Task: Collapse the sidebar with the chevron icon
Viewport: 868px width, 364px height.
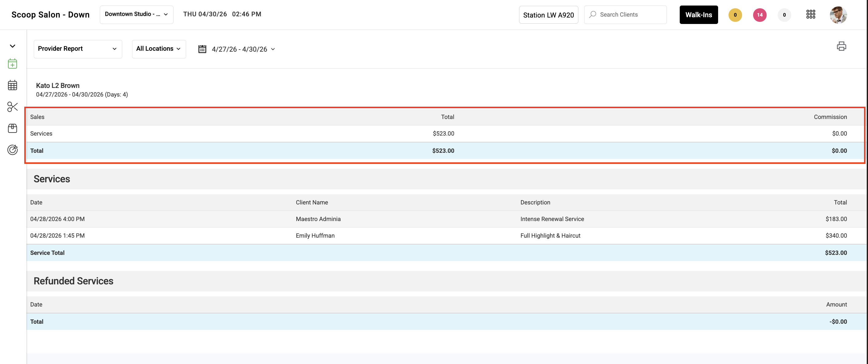Action: tap(13, 46)
